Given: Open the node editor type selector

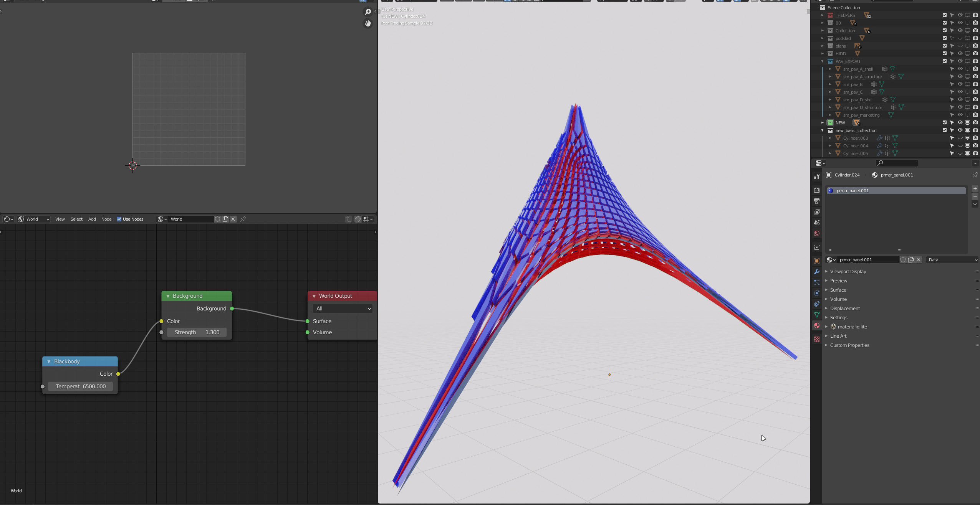Looking at the screenshot, I should click(8, 219).
